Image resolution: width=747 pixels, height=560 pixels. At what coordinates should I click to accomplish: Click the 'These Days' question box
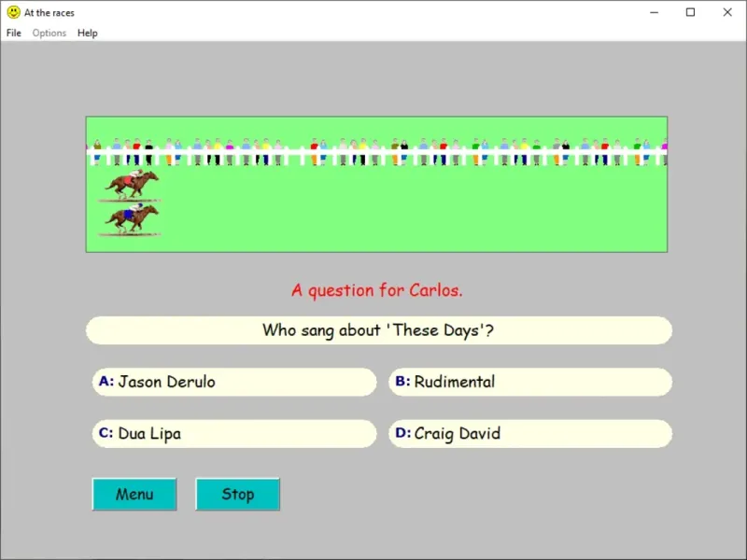click(379, 330)
